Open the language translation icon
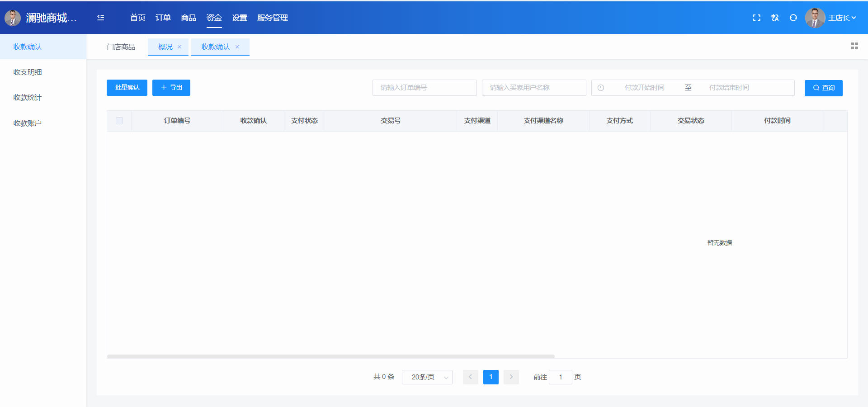The width and height of the screenshot is (868, 407). [x=775, y=18]
